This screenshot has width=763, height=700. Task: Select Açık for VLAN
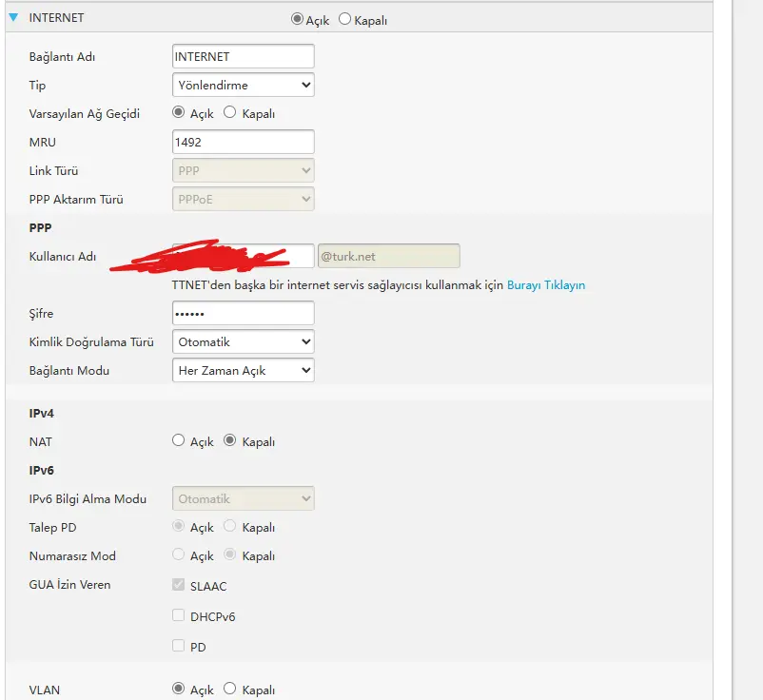(179, 689)
